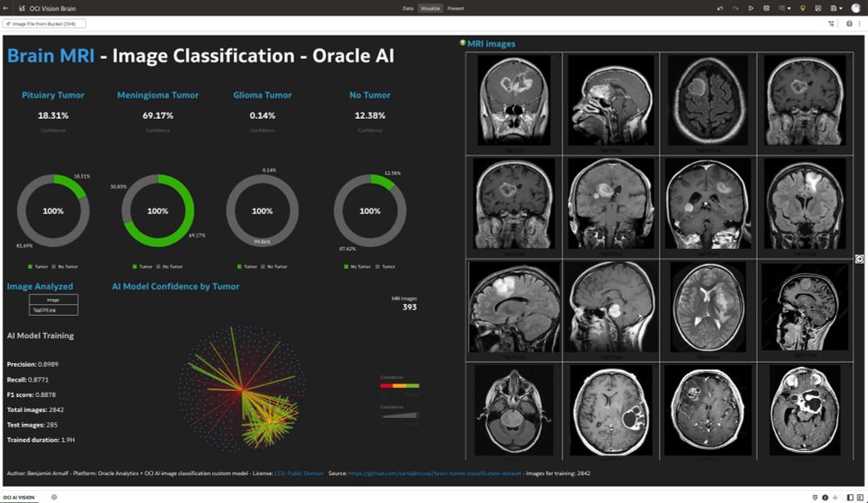868x503 pixels.
Task: Click the green icon beside MRI images title
Action: 463,42
